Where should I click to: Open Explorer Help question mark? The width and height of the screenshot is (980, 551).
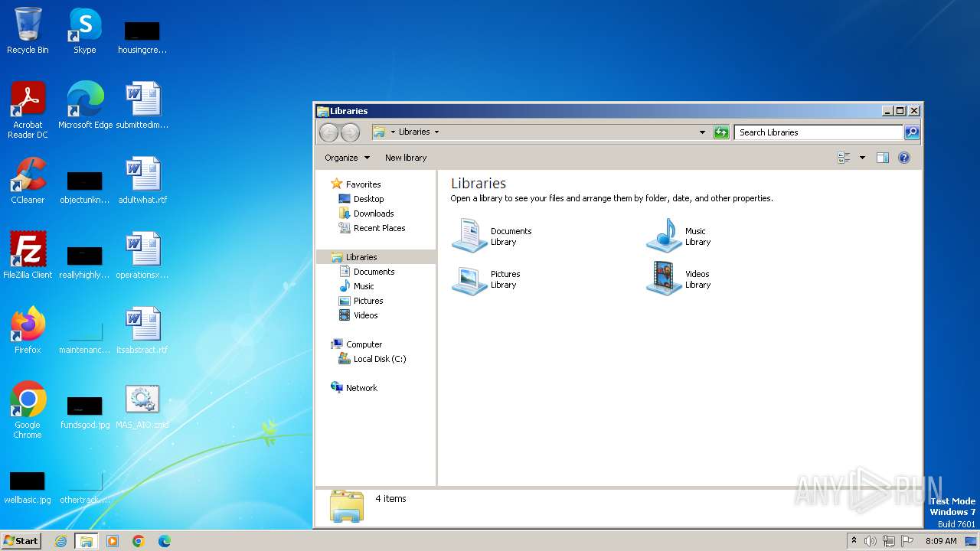[x=904, y=158]
